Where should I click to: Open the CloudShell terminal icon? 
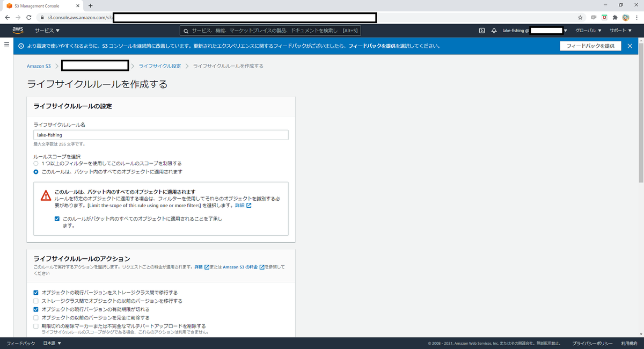[x=482, y=31]
